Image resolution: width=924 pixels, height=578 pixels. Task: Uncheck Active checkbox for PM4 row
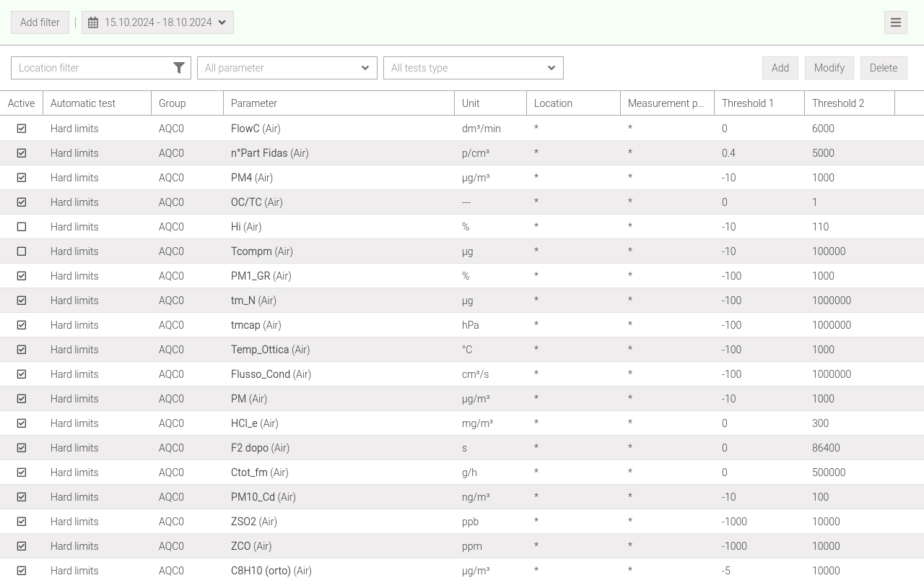coord(22,178)
